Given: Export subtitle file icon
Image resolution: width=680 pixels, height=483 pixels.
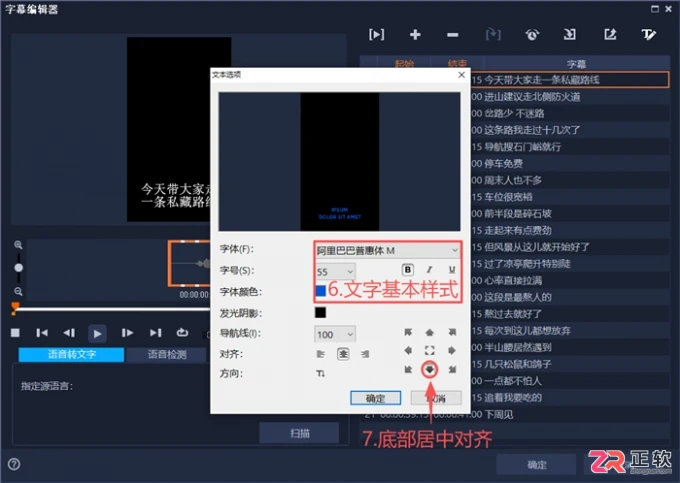Looking at the screenshot, I should click(610, 34).
